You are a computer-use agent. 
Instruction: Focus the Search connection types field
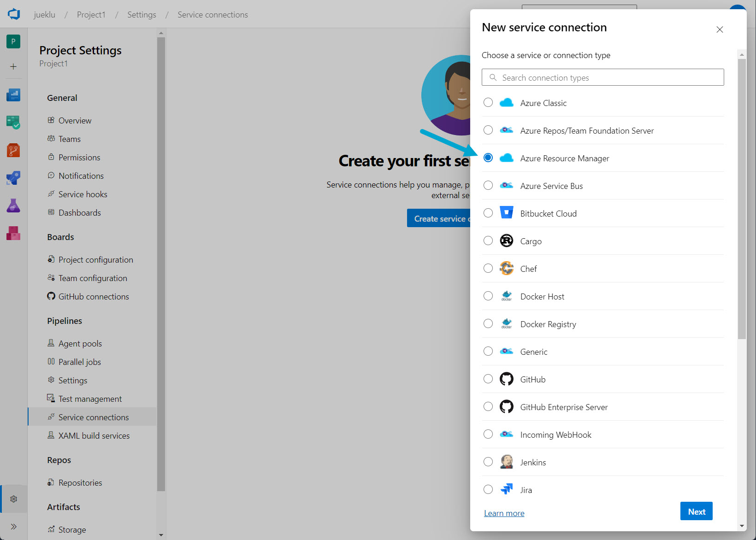point(608,77)
